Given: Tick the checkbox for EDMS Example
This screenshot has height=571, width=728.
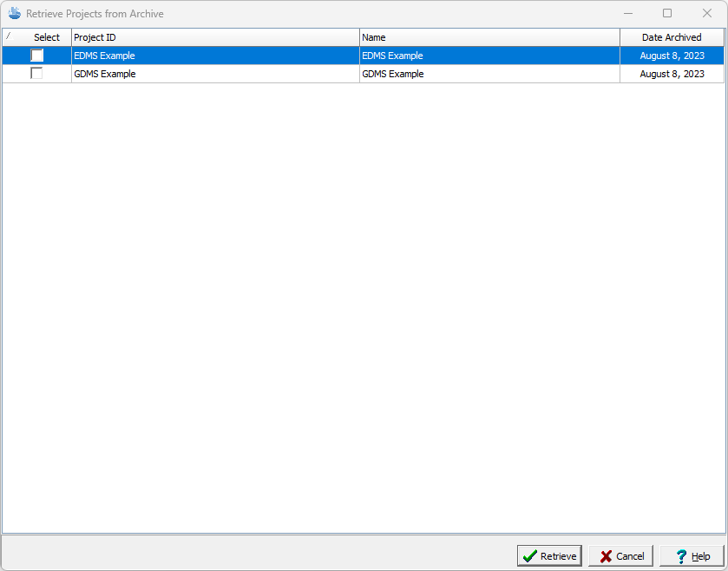Looking at the screenshot, I should coord(37,56).
